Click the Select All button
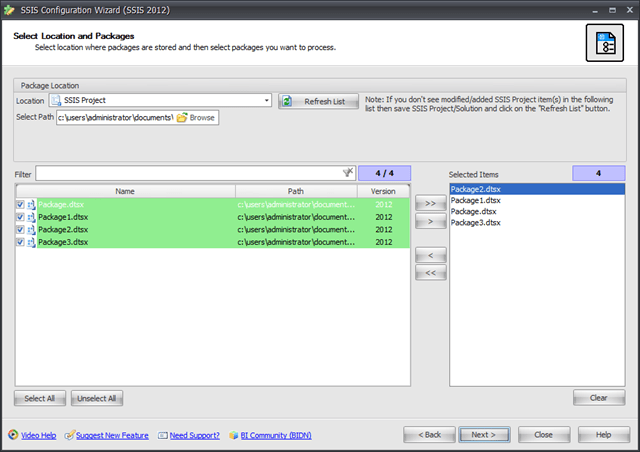The height and width of the screenshot is (452, 640). coord(40,399)
